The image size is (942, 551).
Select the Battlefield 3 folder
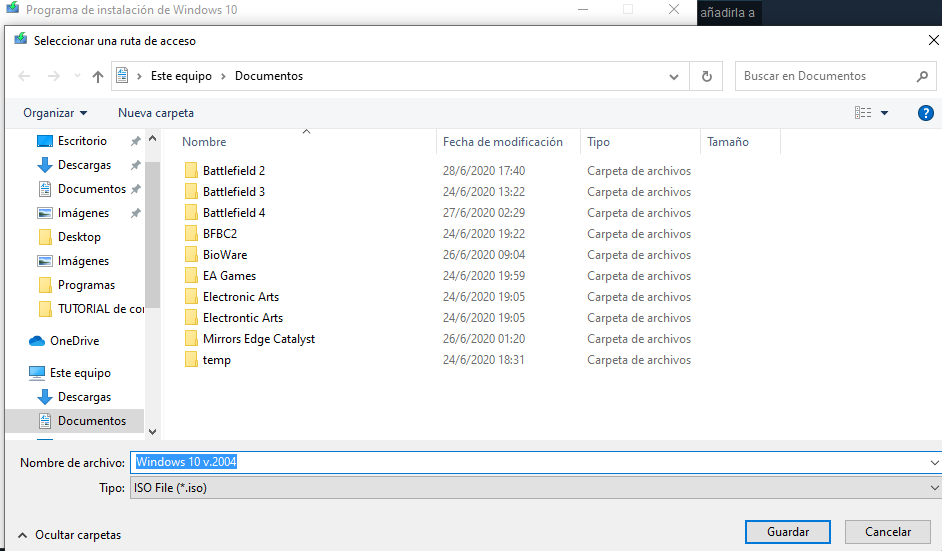[234, 192]
